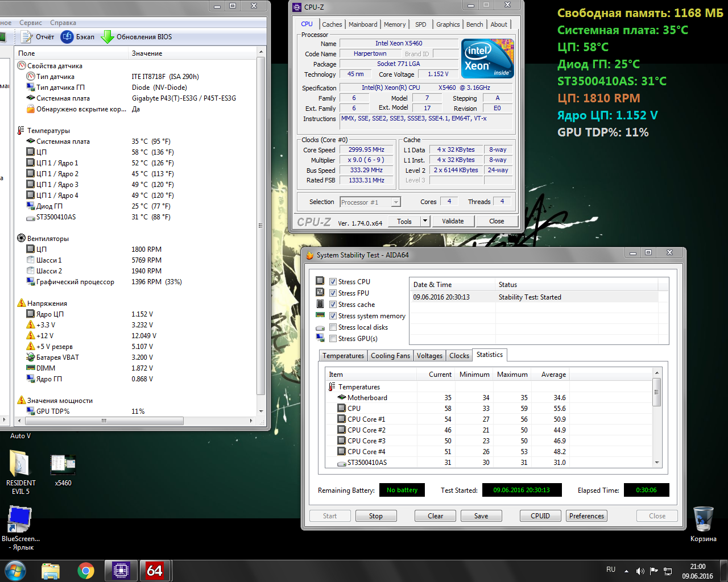Screen dimensions: 728x582
Task: Open the Windows Start menu orb
Action: click(x=15, y=570)
